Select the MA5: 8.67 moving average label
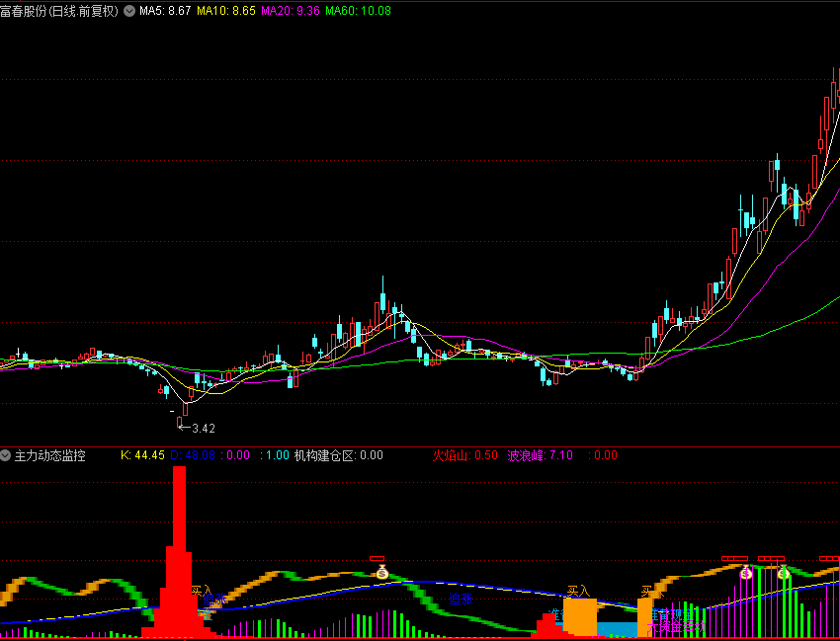Image resolution: width=840 pixels, height=641 pixels. pyautogui.click(x=165, y=11)
